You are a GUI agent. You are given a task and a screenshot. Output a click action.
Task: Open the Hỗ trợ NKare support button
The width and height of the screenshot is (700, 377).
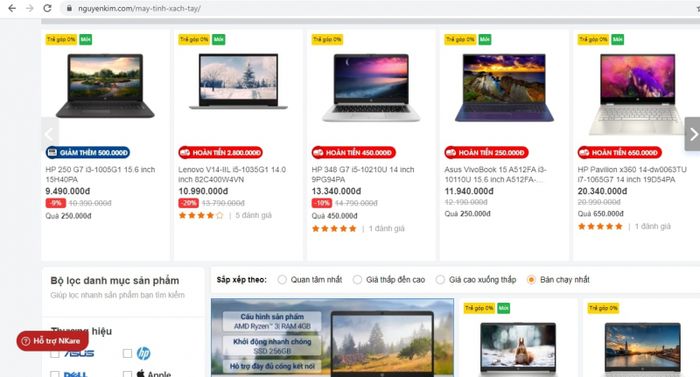tap(52, 341)
